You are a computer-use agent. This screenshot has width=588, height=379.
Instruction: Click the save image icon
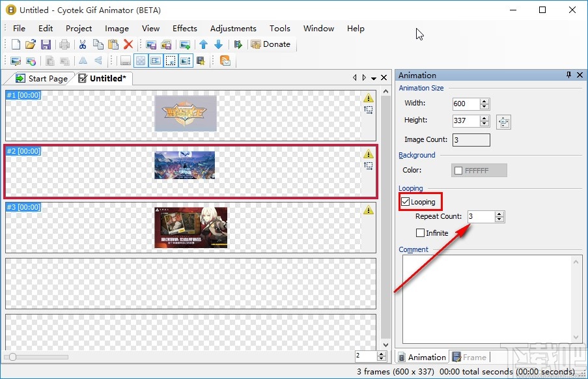tap(151, 45)
